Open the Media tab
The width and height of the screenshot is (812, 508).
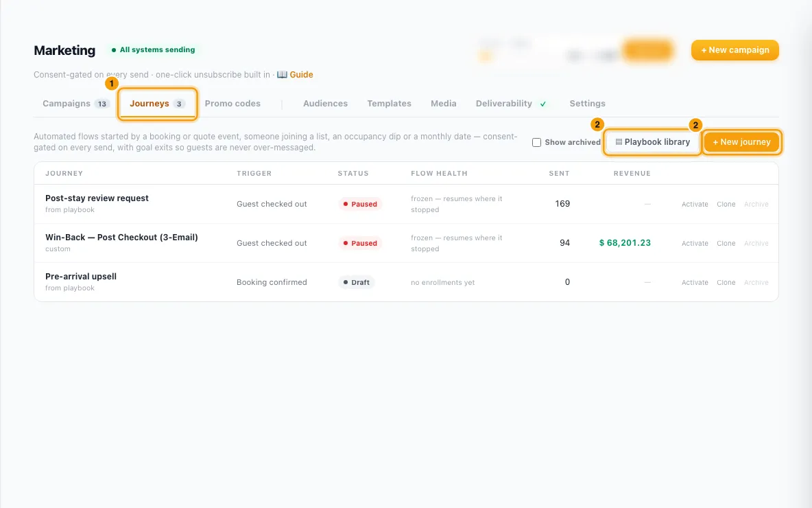443,103
